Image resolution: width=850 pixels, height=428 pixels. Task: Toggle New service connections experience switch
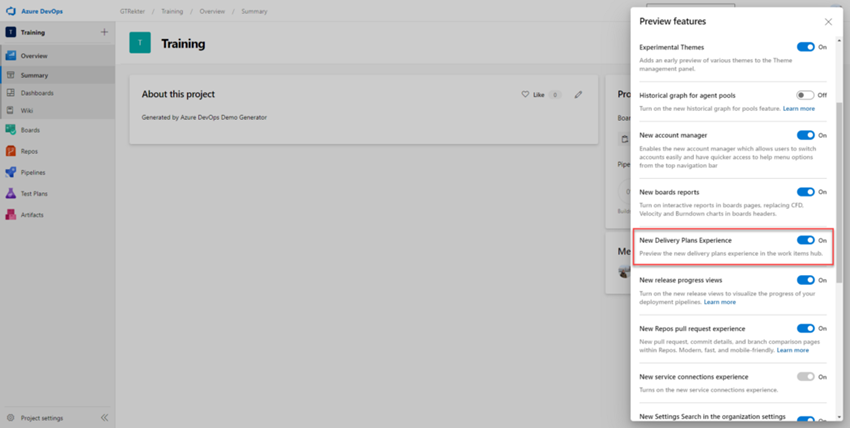(806, 377)
